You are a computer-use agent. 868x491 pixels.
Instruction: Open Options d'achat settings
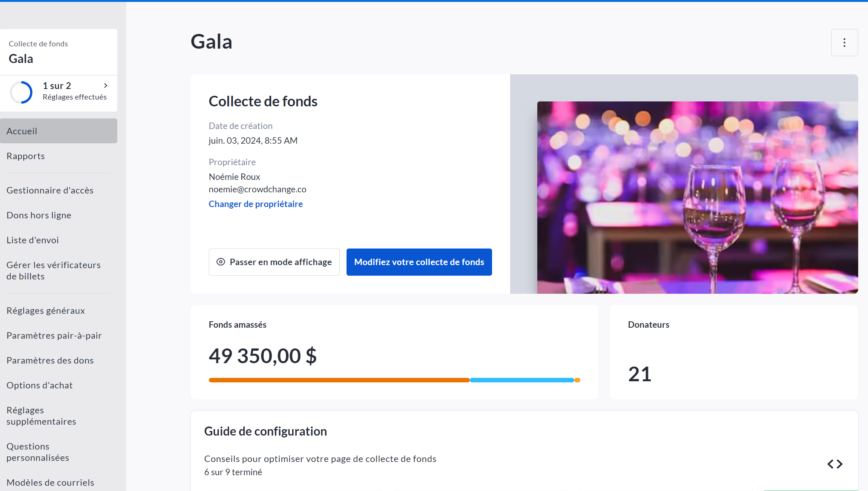point(40,385)
